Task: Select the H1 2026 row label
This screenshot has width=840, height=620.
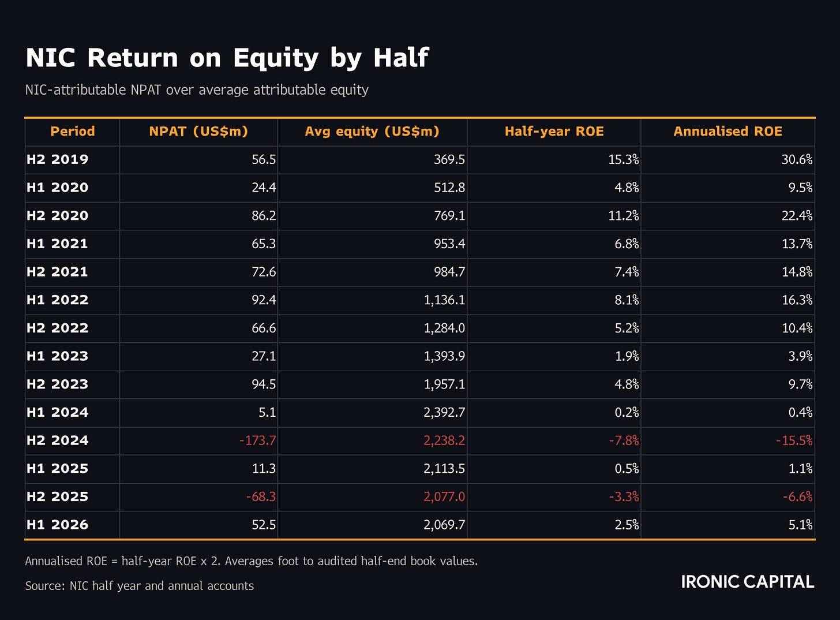Action: (57, 525)
